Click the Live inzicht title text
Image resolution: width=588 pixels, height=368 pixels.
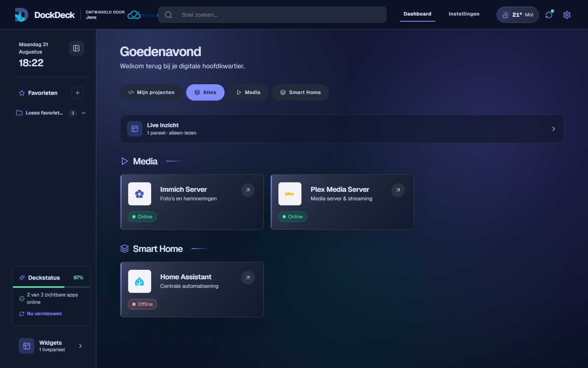pos(163,125)
